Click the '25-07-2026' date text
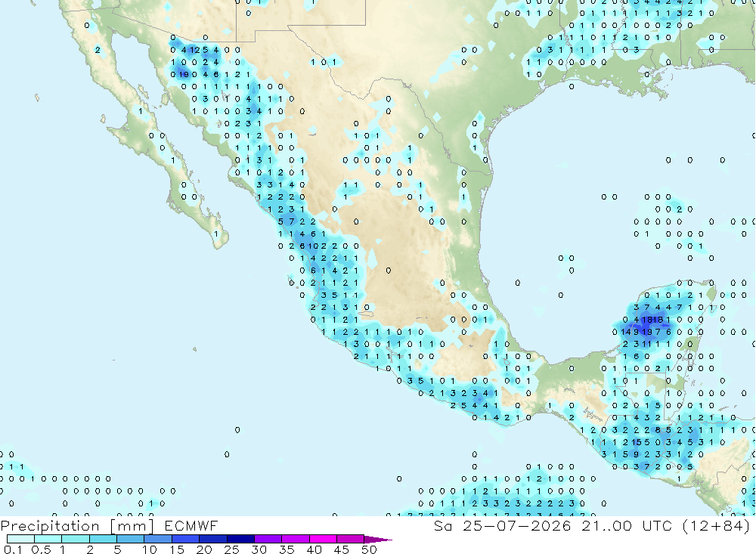 point(517,525)
